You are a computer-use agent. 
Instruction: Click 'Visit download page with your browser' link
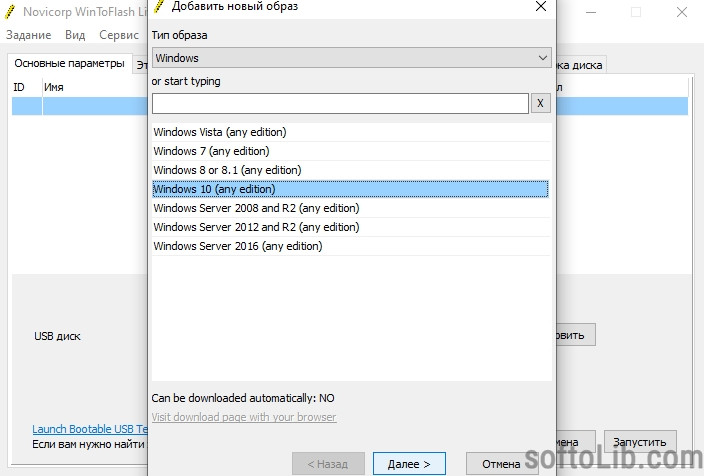point(244,417)
